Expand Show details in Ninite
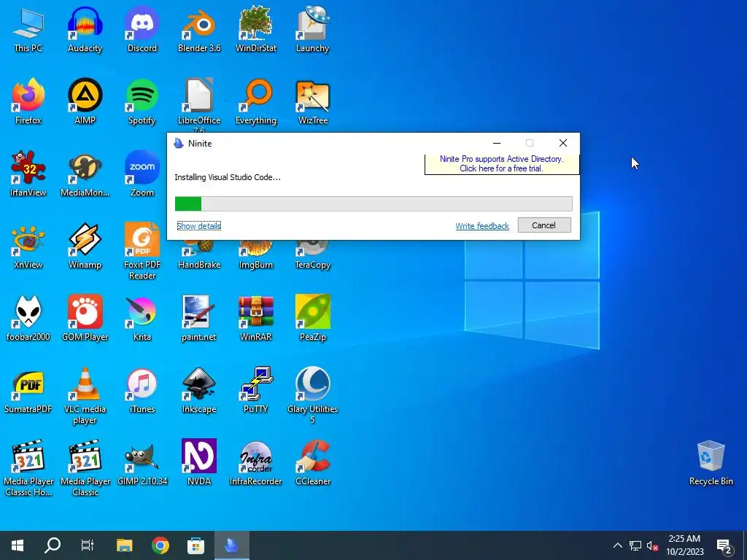747x560 pixels. [x=198, y=226]
